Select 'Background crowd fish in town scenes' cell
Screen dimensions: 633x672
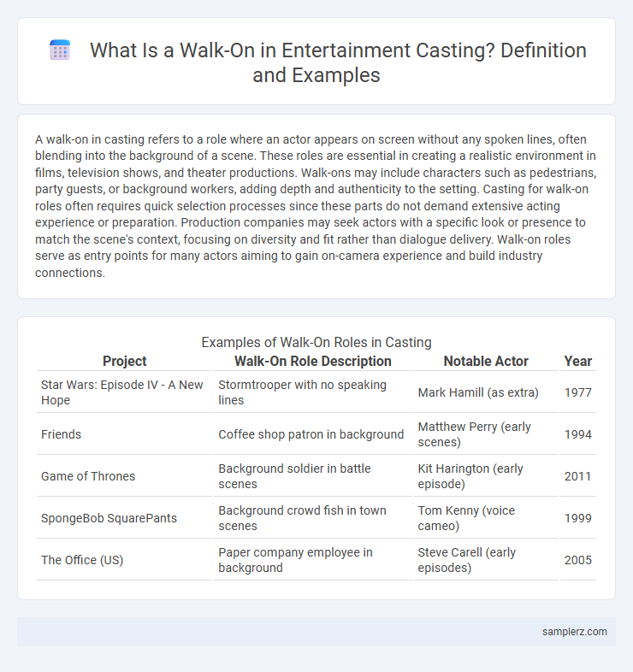(313, 518)
